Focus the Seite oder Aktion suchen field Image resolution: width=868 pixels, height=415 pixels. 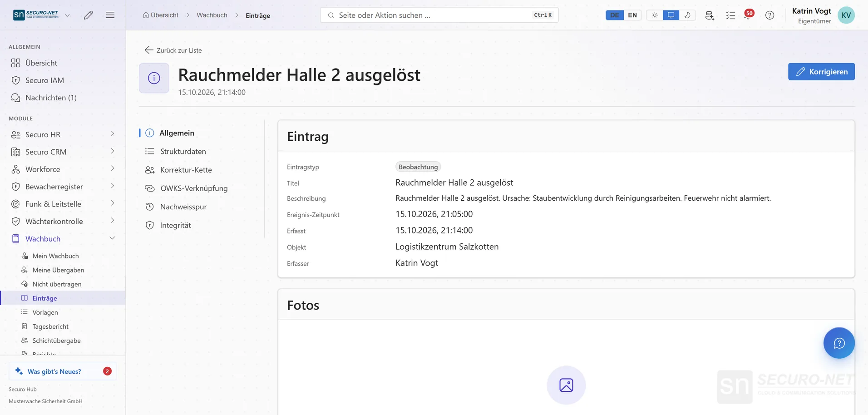[439, 15]
